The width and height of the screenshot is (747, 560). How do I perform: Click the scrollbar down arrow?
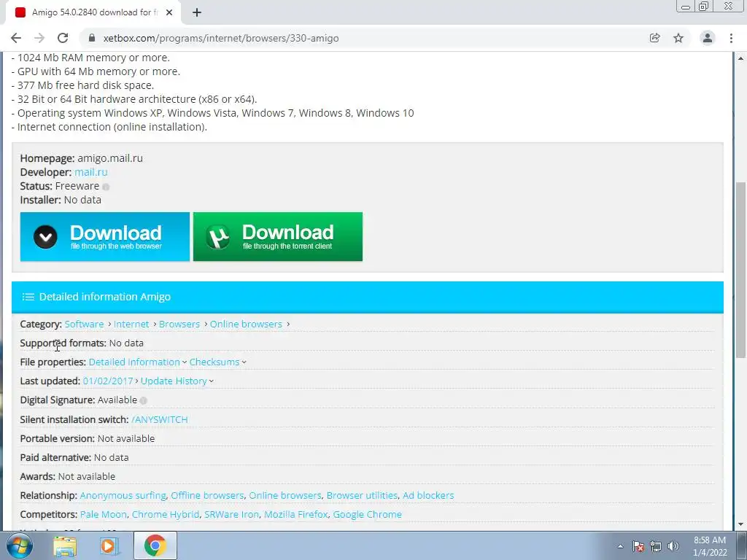[x=740, y=524]
